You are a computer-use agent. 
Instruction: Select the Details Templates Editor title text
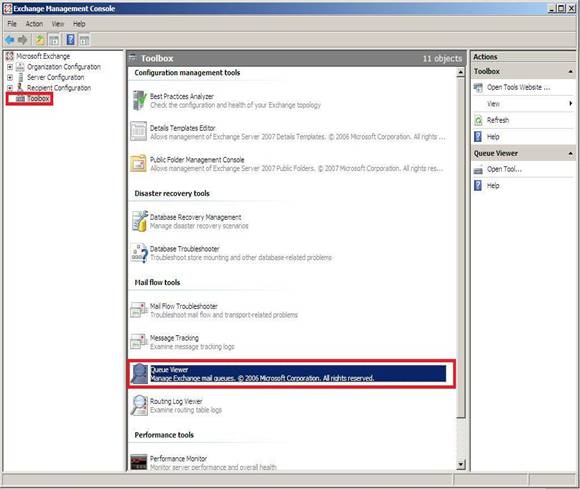point(182,128)
